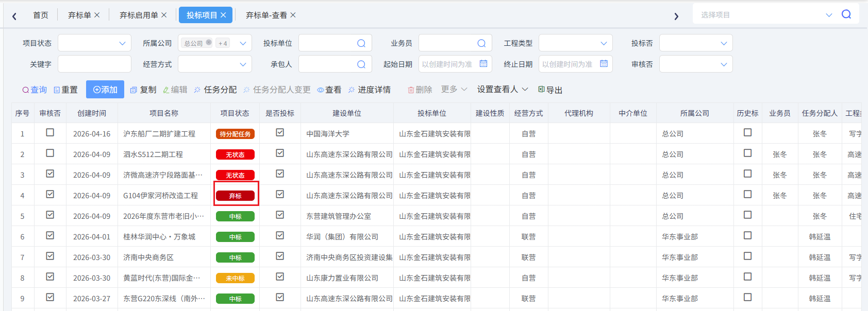Screen dimensions: 868x311
Task: Open the 项目状态 dropdown
Action: [x=95, y=43]
